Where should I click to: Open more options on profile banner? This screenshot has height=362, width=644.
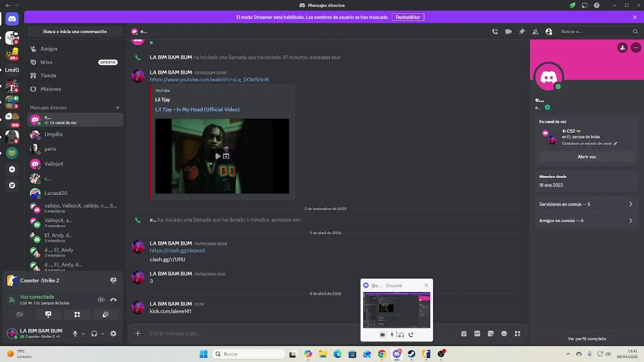coord(636,48)
